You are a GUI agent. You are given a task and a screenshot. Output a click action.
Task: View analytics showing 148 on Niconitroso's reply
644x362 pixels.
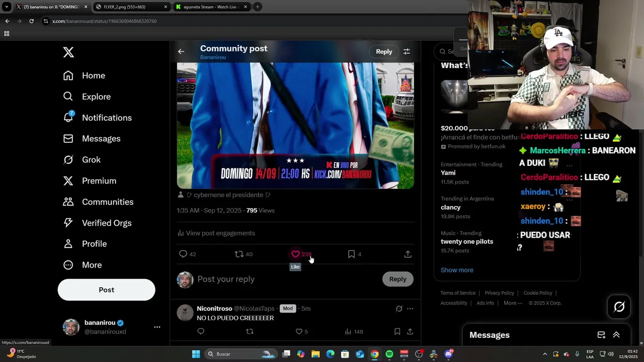(x=354, y=331)
